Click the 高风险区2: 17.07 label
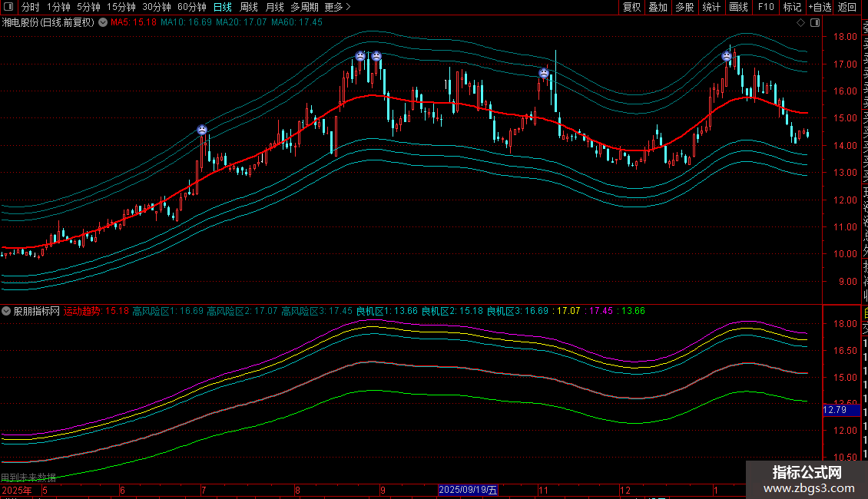The width and height of the screenshot is (868, 499). [x=242, y=311]
